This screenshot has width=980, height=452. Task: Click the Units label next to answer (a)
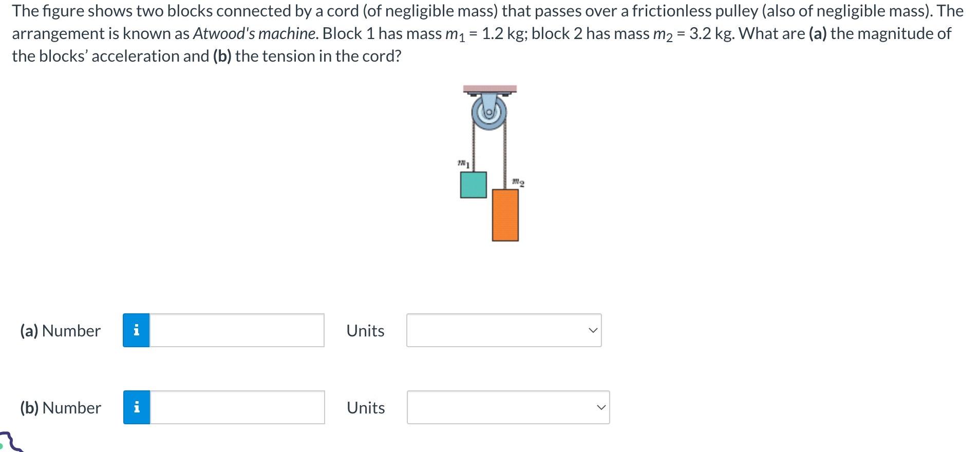point(365,331)
